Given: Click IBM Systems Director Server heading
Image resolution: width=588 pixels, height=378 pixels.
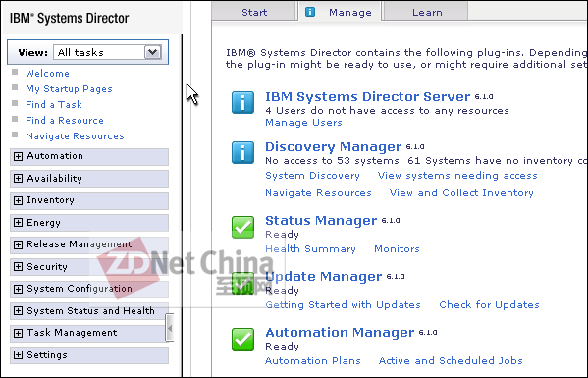Looking at the screenshot, I should tap(367, 97).
